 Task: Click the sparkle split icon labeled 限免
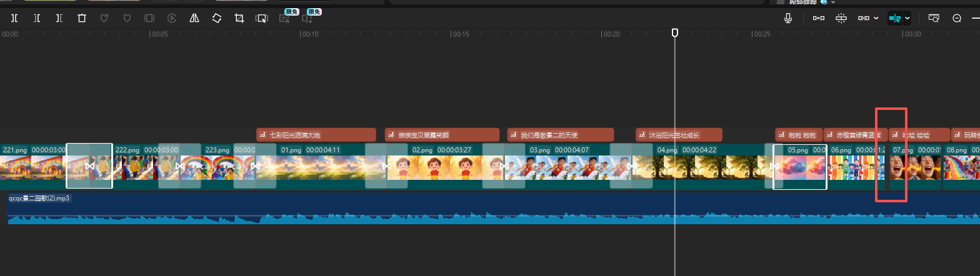point(307,18)
